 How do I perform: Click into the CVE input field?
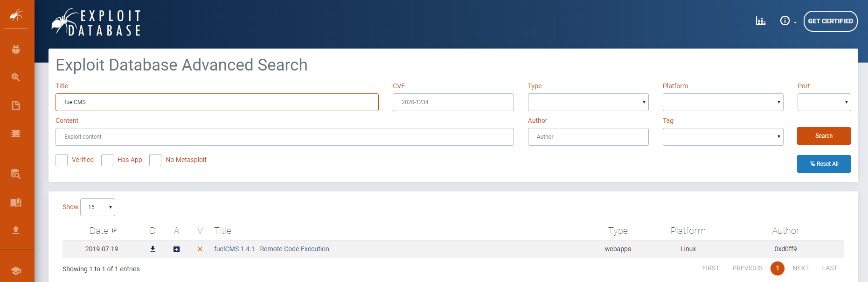click(x=453, y=102)
